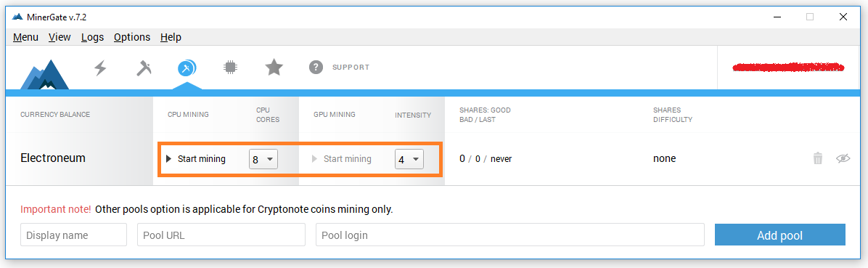Screen dimensions: 868x268
Task: Open the smart miner lightning bolt tab
Action: (100, 68)
